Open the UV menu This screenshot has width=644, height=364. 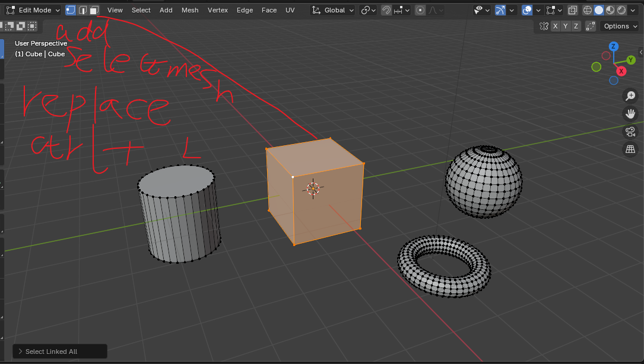click(290, 10)
